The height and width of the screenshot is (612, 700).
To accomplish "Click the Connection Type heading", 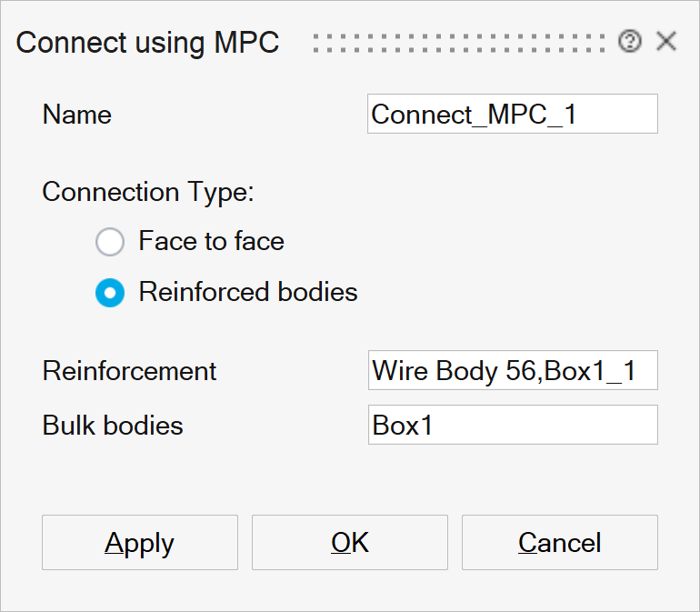I will pos(148,192).
